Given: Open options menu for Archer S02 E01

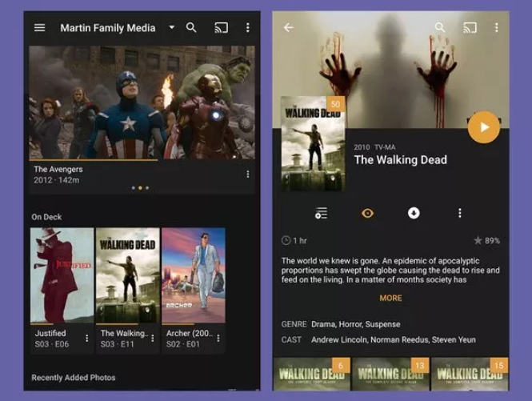Looking at the screenshot, I should 218,339.
